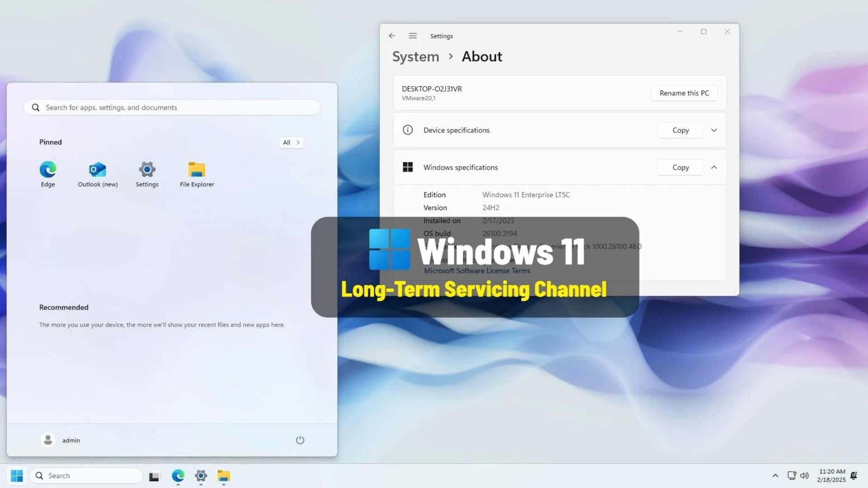
Task: Click the Device specifications info icon
Action: pyautogui.click(x=408, y=130)
